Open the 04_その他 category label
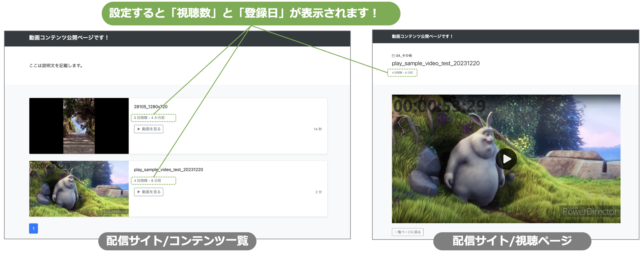 (x=404, y=56)
